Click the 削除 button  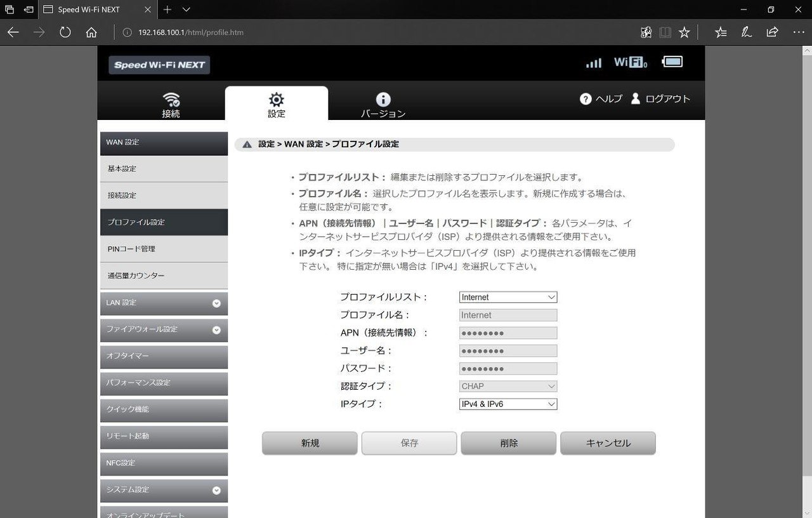click(509, 443)
